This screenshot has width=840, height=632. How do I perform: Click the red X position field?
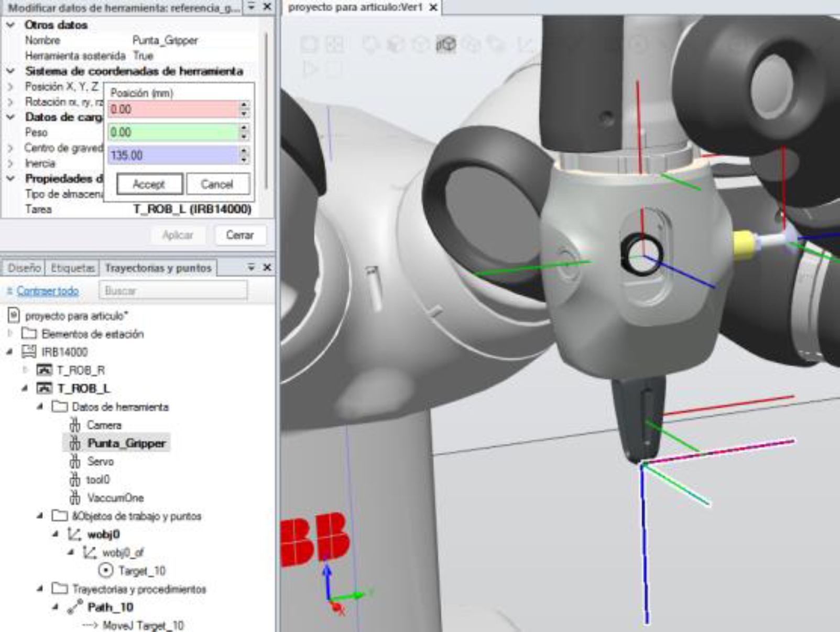coord(173,109)
